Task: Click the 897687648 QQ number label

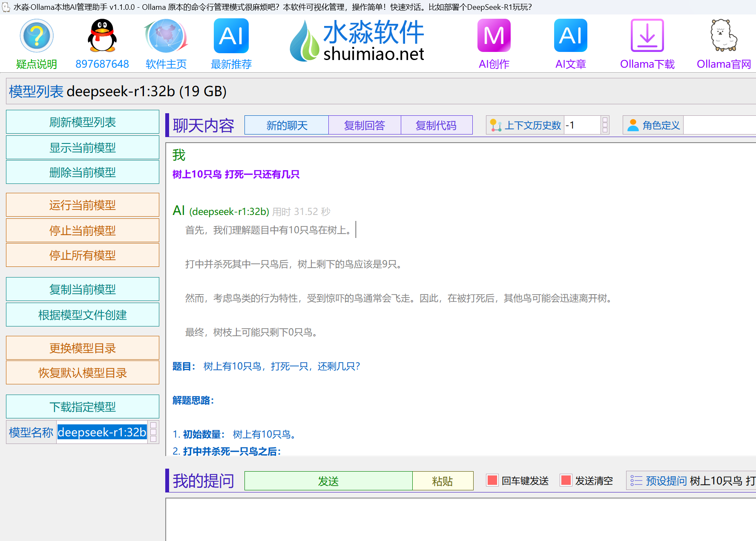Action: click(x=102, y=64)
